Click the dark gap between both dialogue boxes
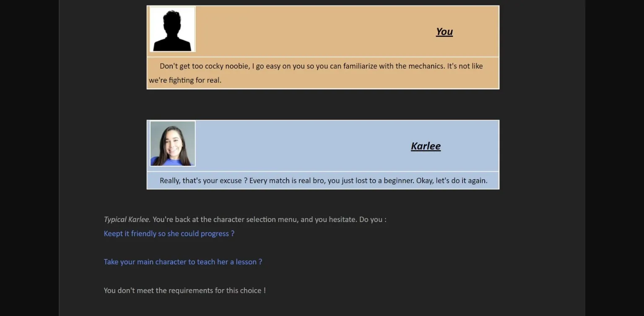Screen dimensions: 644x316 (x=323, y=104)
